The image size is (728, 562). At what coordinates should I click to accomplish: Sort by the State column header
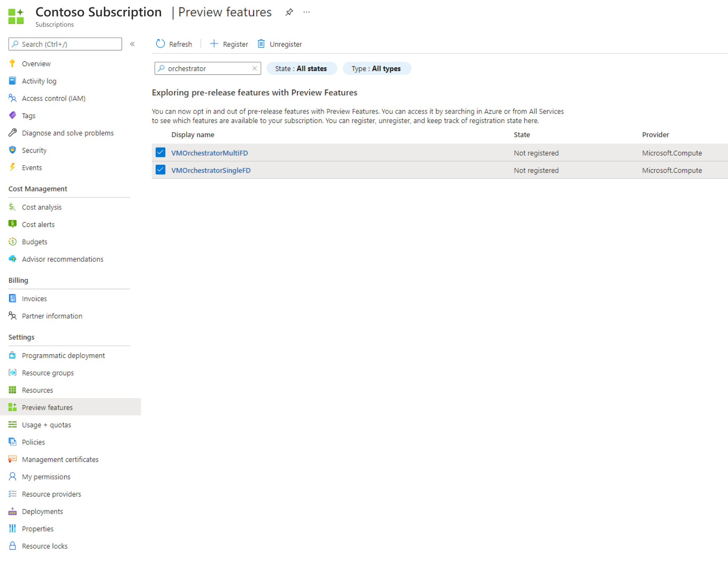[522, 135]
